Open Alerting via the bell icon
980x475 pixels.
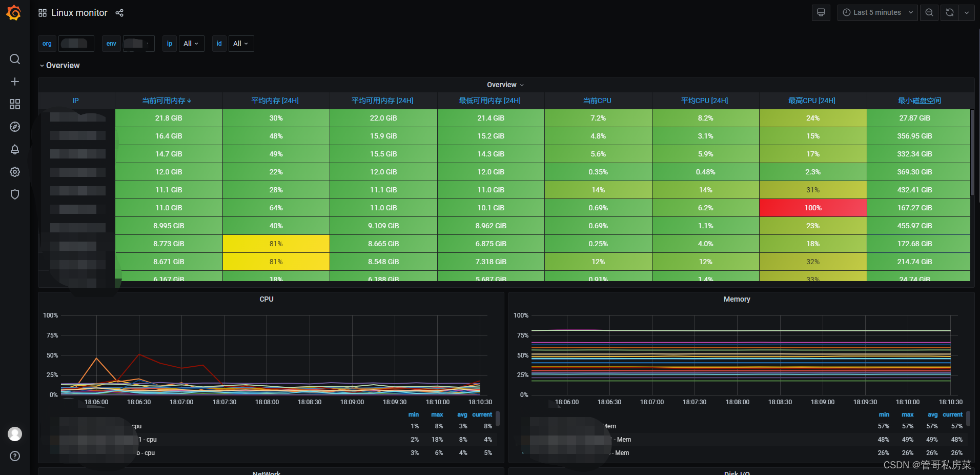(15, 149)
